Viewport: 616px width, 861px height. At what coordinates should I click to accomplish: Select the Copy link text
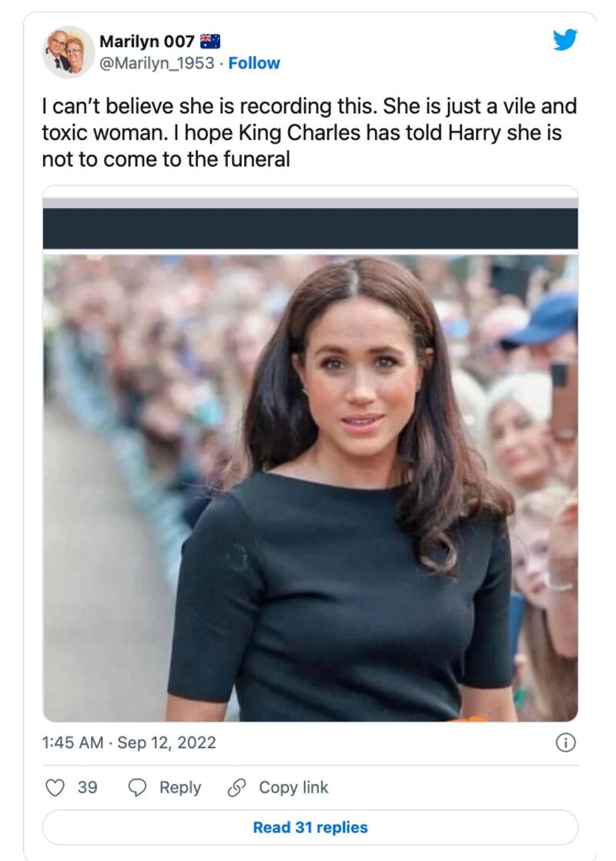(293, 787)
